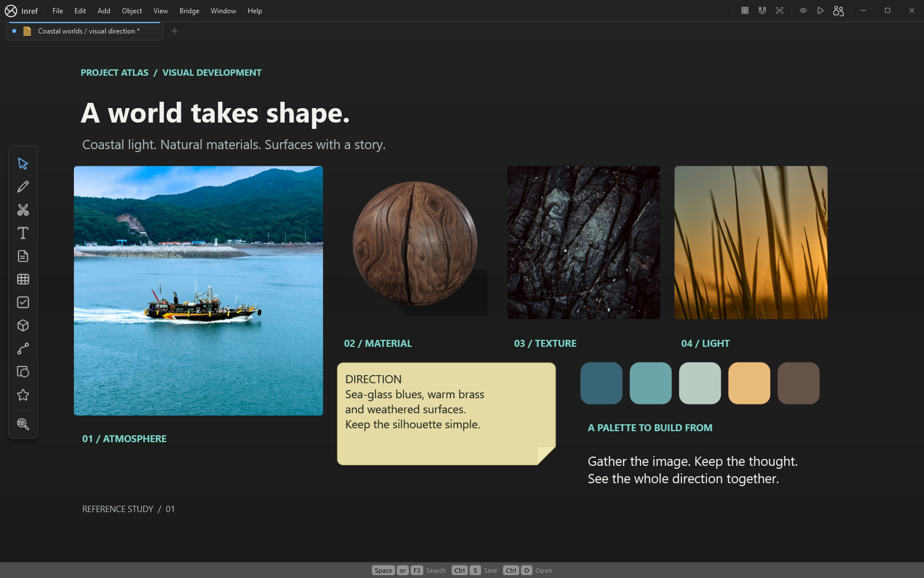This screenshot has height=578, width=924.
Task: Select the pencil drawing tool
Action: pos(23,187)
